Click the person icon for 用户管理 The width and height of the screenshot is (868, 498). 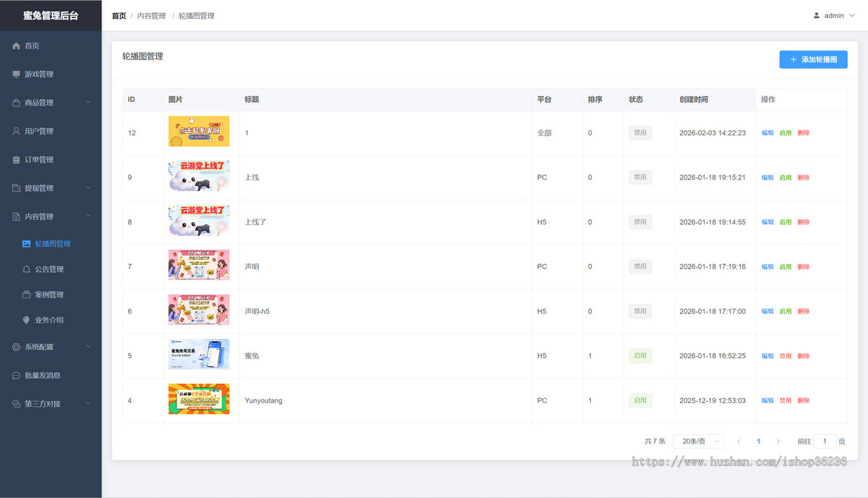(x=17, y=131)
